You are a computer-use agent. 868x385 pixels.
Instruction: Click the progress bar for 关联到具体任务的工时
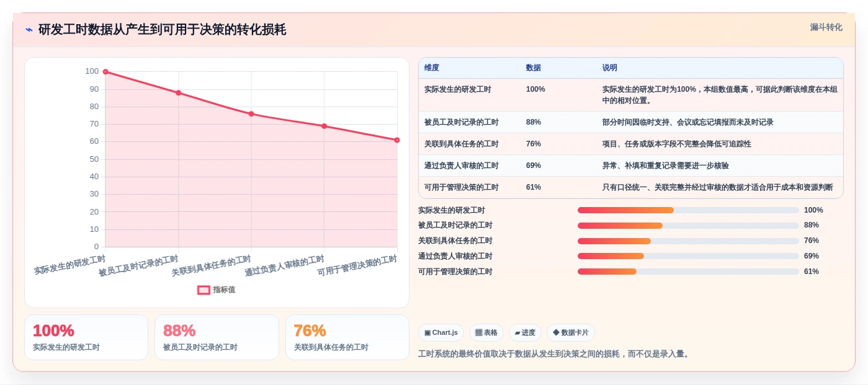click(x=688, y=241)
